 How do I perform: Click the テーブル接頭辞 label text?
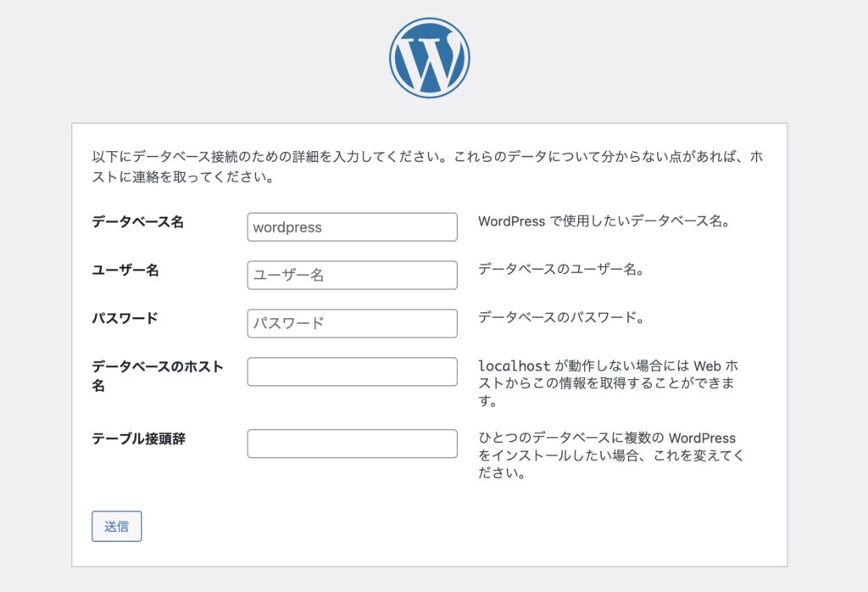138,438
